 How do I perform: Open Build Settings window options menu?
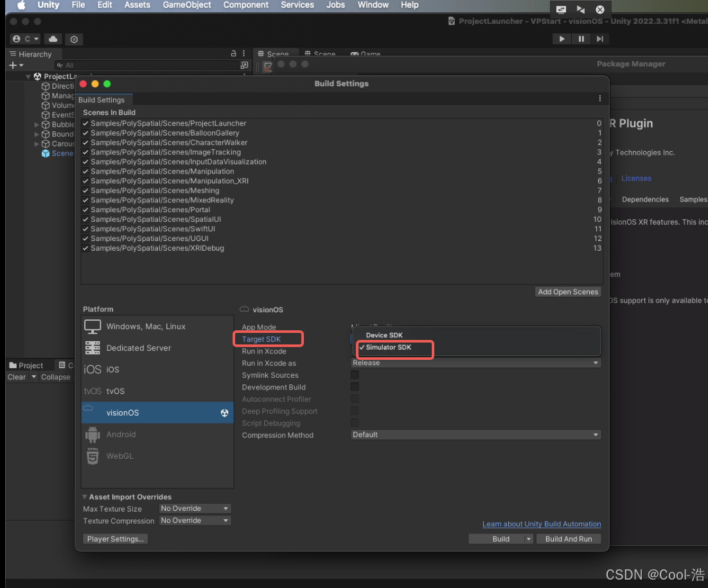599,99
